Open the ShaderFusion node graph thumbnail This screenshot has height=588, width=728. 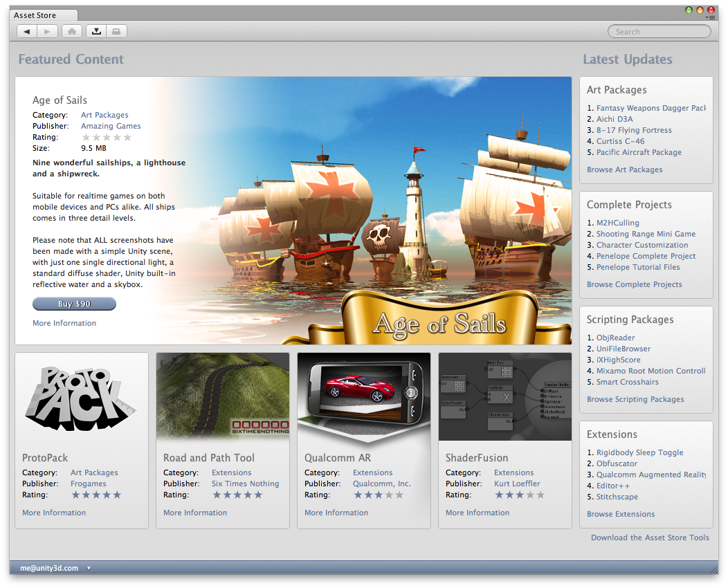[505, 396]
